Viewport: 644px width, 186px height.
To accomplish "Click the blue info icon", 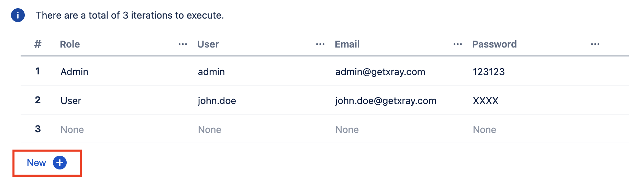I will click(x=18, y=15).
